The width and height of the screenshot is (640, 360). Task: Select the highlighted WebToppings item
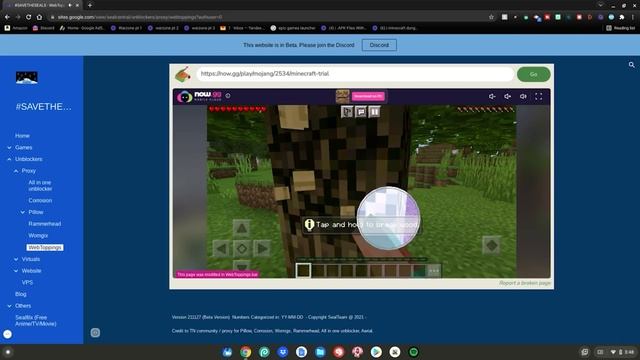(45, 247)
